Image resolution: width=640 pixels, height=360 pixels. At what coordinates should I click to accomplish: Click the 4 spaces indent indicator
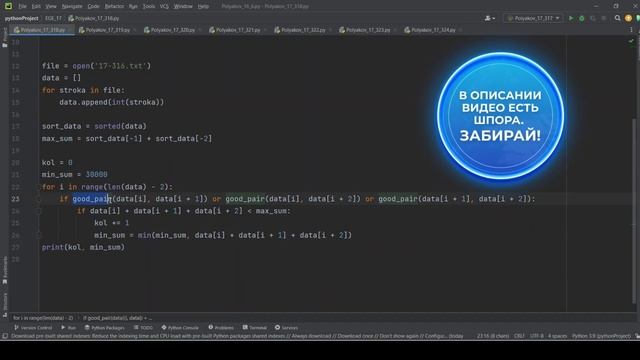[x=558, y=336]
